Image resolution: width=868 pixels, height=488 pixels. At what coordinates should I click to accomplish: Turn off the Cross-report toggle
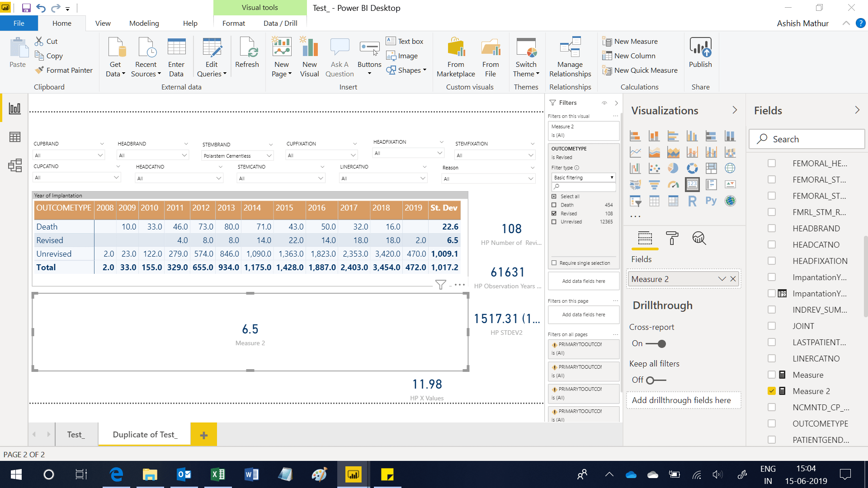click(x=656, y=344)
